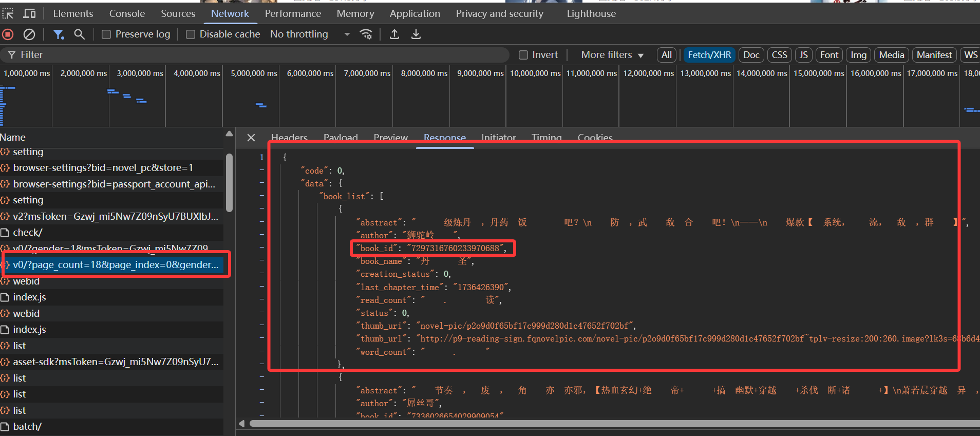Image resolution: width=980 pixels, height=436 pixels.
Task: Click the inspect element picker icon
Action: click(8, 13)
